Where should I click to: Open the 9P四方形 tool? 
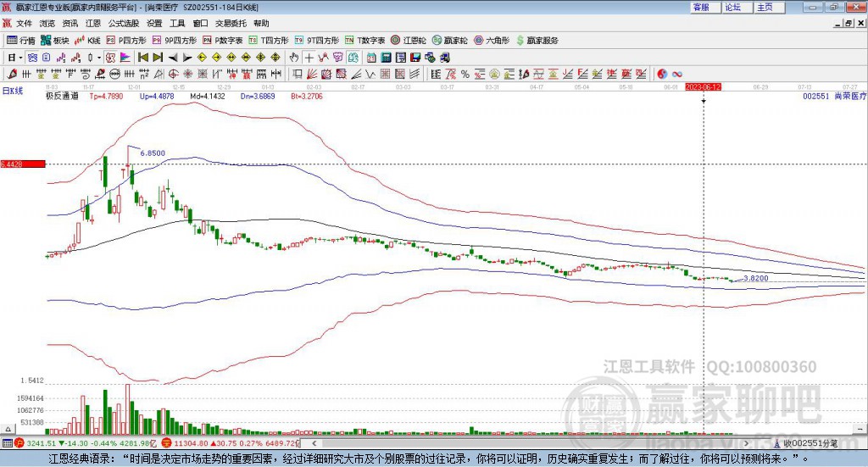coord(175,41)
